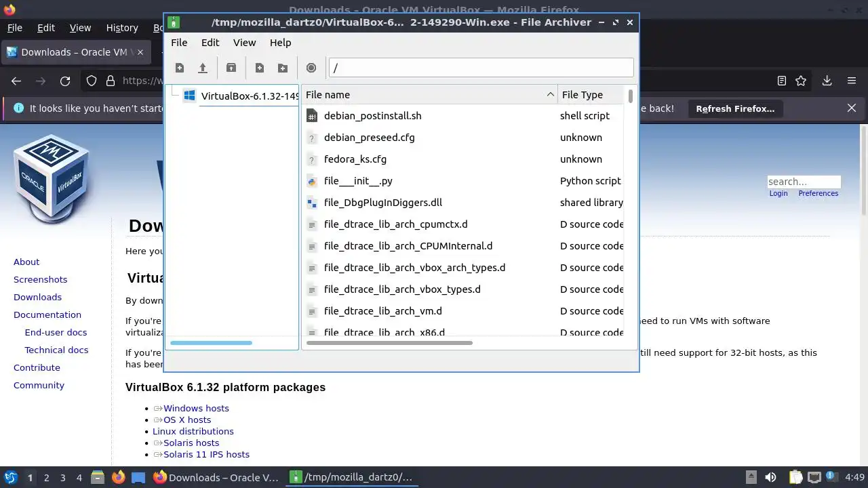This screenshot has height=488, width=868.
Task: Switch to workspace 2 in taskbar
Action: 46,478
